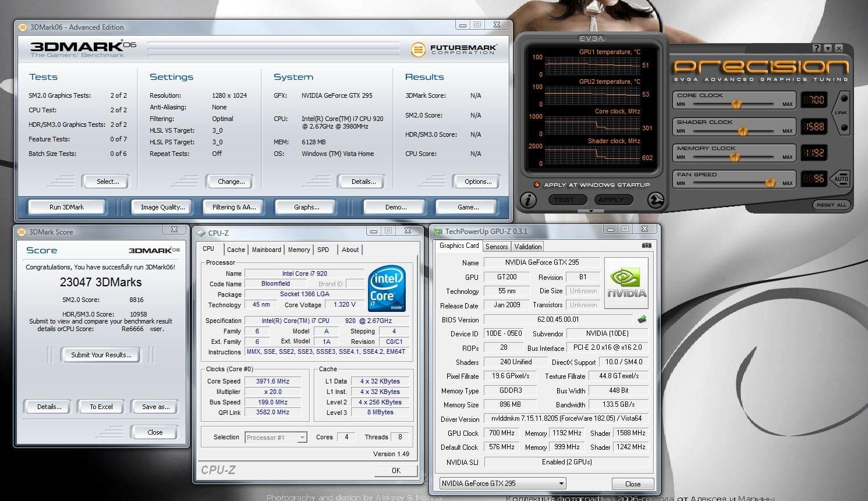This screenshot has width=868, height=501.
Task: Click the GPU-Z window title icon
Action: tap(438, 232)
